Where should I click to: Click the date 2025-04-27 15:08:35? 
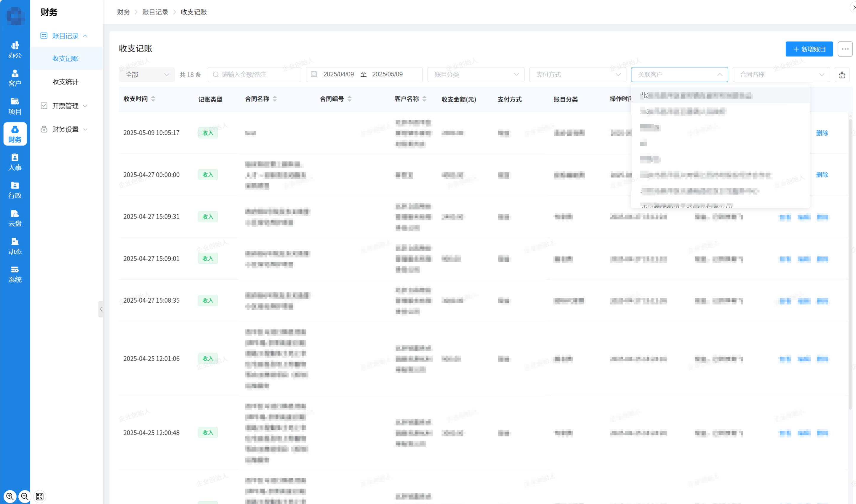[151, 301]
